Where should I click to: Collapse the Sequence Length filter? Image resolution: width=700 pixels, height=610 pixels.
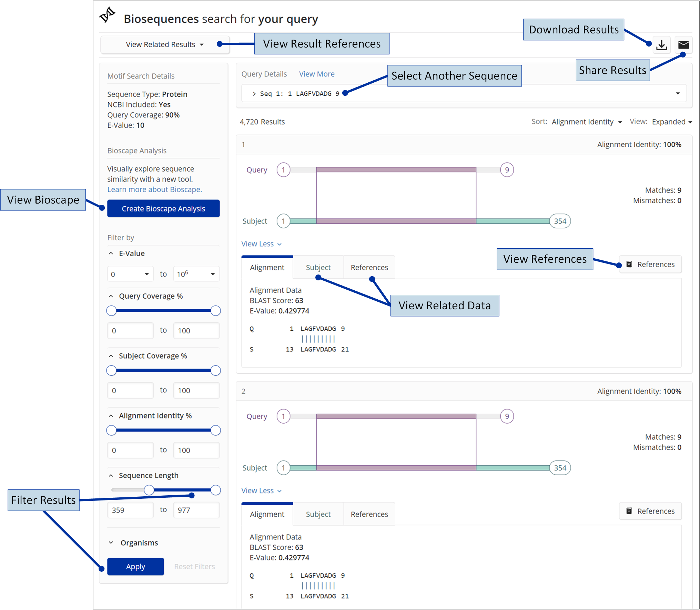[111, 476]
